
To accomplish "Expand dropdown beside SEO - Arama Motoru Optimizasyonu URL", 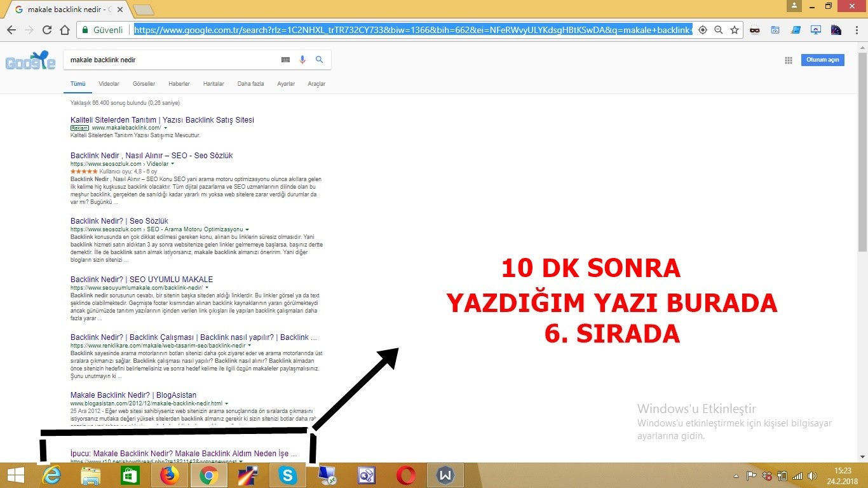I will (x=247, y=229).
